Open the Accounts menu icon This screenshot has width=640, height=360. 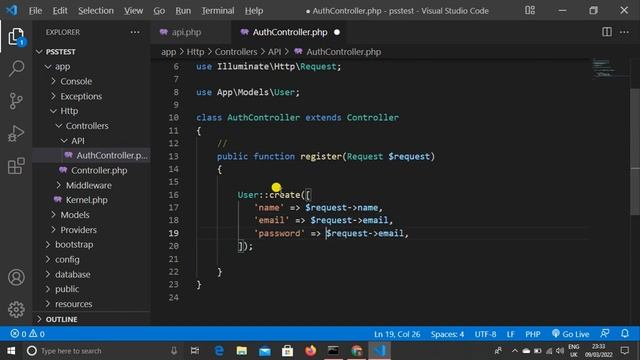tap(16, 277)
